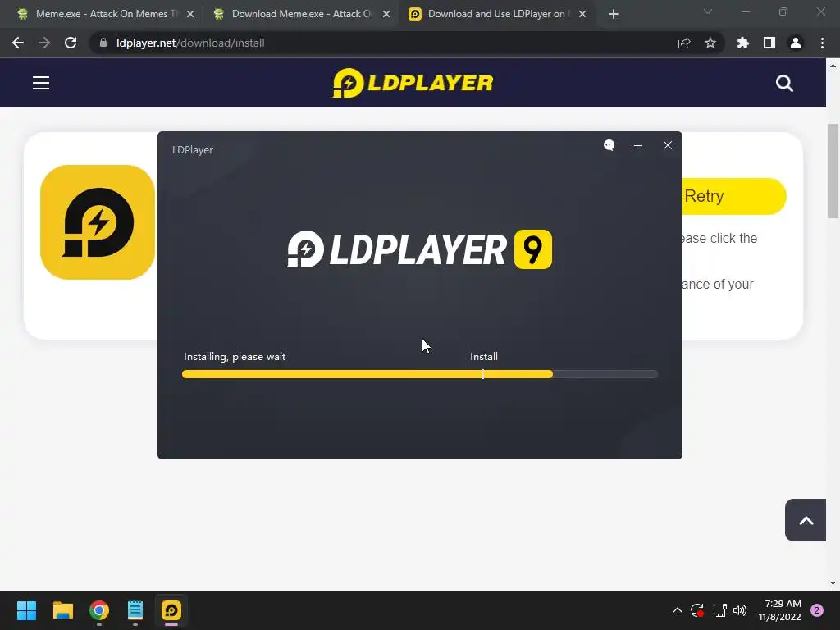Click the back-to-top arrow button

coord(806,520)
